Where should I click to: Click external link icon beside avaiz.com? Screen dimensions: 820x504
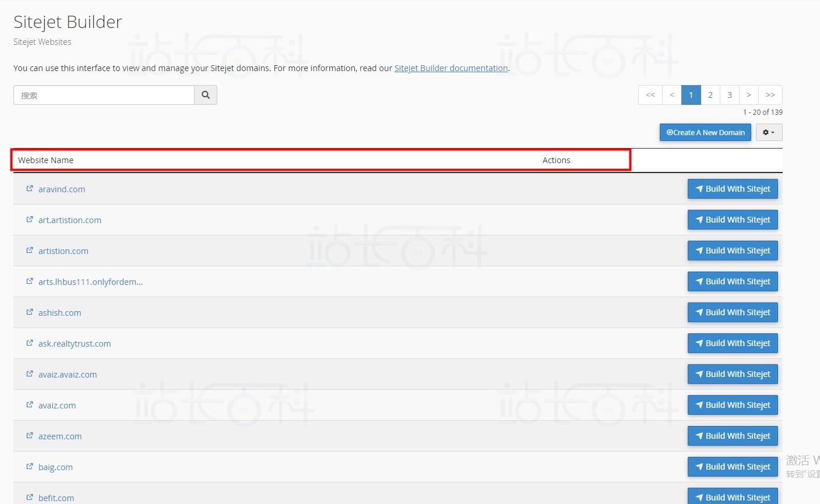(30, 405)
